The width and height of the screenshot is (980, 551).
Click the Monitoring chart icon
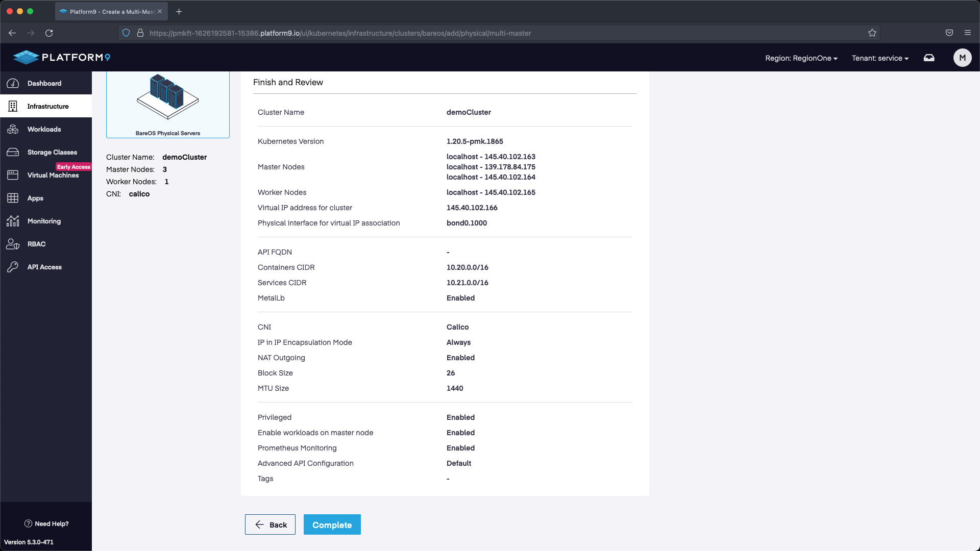pos(13,221)
